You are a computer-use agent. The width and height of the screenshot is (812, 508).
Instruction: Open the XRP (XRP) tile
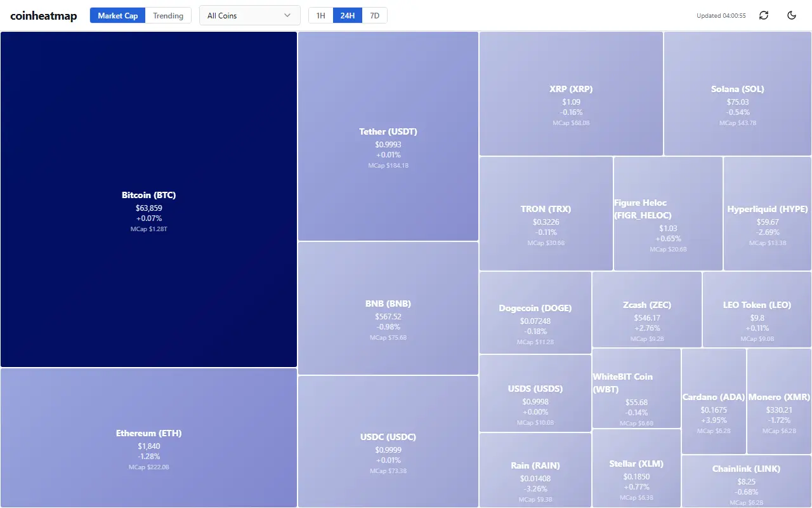pos(571,93)
